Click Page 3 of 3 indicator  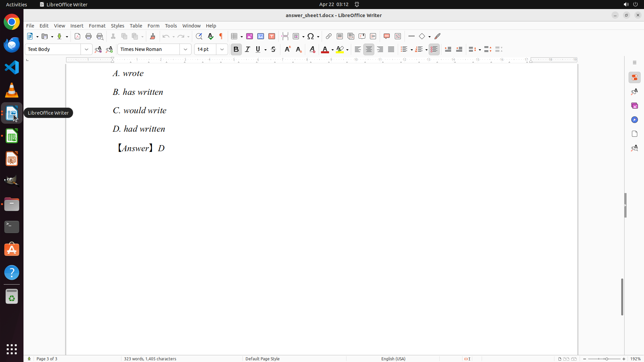pos(47,359)
